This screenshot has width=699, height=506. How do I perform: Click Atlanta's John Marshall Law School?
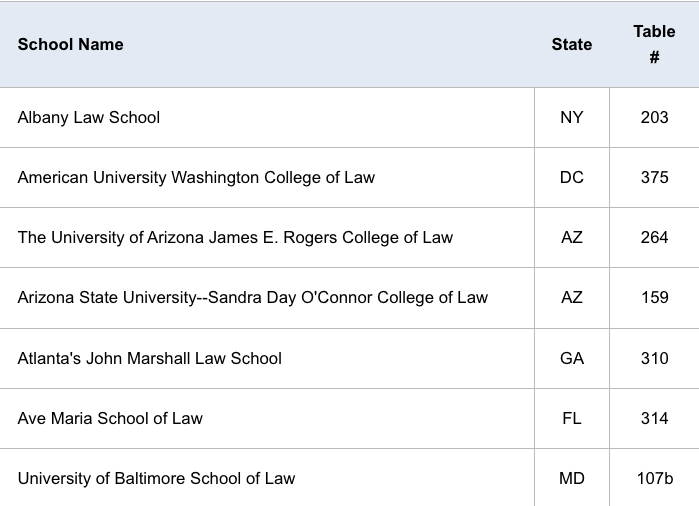pyautogui.click(x=149, y=358)
